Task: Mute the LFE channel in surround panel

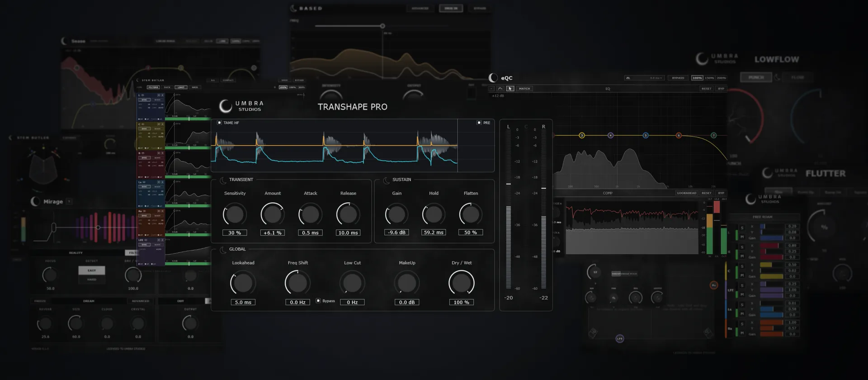Action: pyautogui.click(x=742, y=294)
